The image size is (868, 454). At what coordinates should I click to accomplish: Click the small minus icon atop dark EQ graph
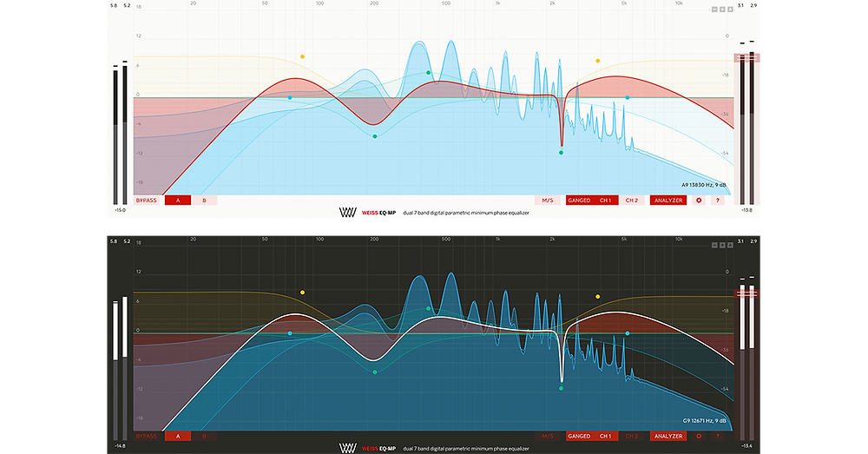(714, 246)
